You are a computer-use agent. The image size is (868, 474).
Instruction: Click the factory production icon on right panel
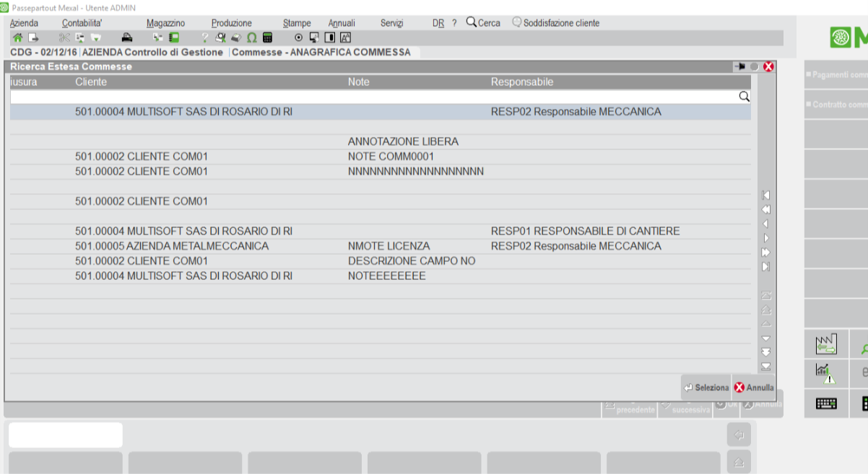tap(825, 345)
